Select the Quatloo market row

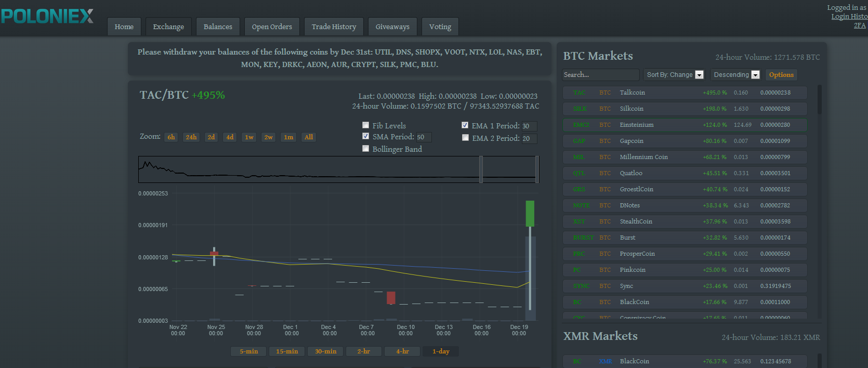click(x=685, y=173)
